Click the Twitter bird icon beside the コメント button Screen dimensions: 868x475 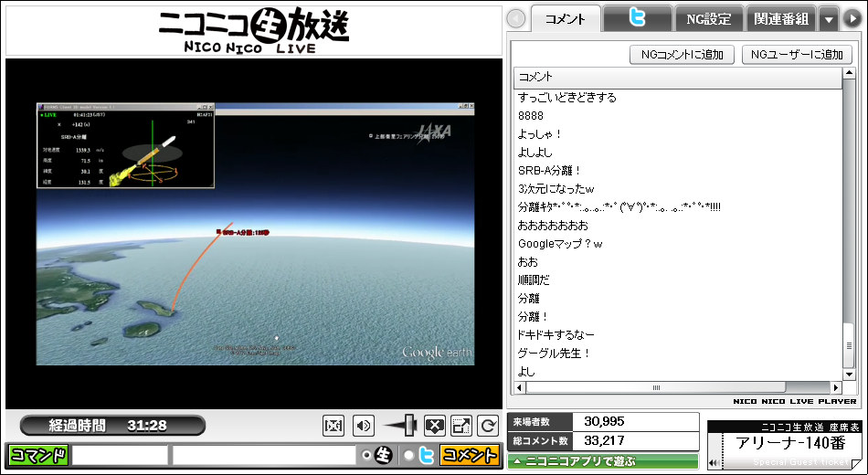(x=426, y=455)
